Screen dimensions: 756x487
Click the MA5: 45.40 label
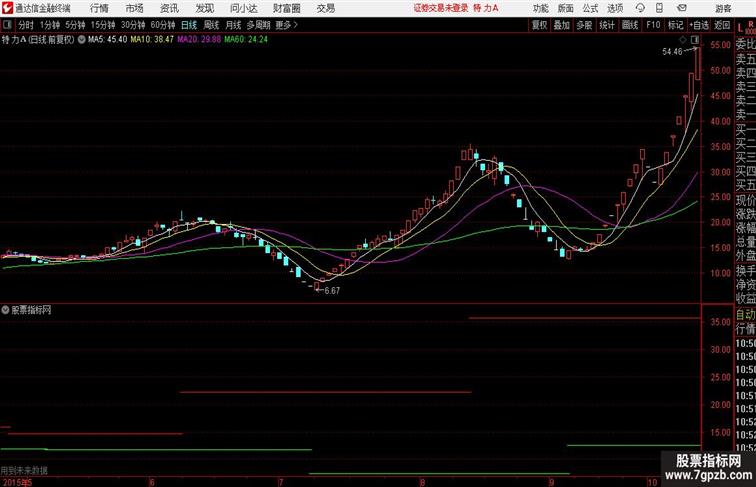point(108,40)
